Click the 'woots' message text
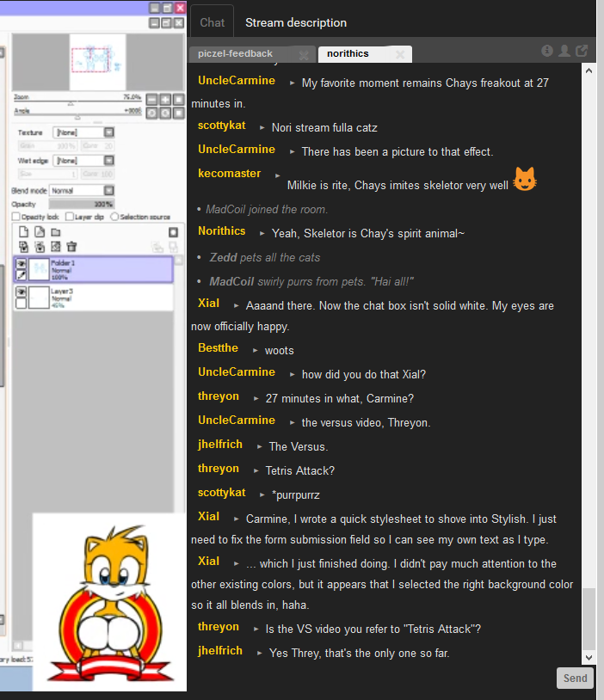 (280, 351)
